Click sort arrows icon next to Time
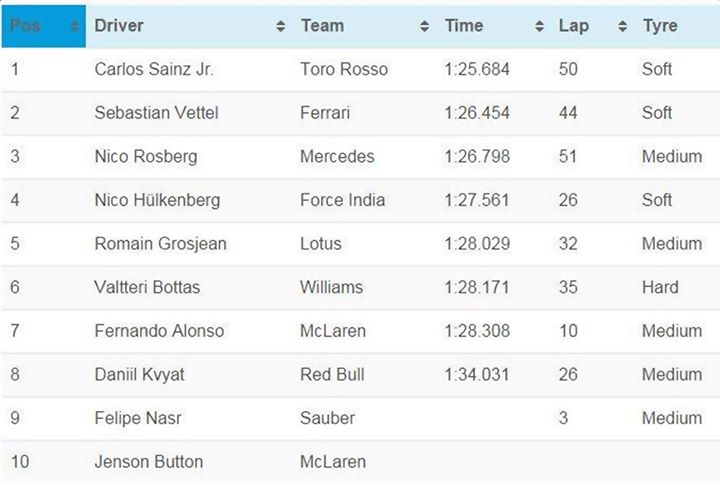This screenshot has height=499, width=720. (x=540, y=27)
